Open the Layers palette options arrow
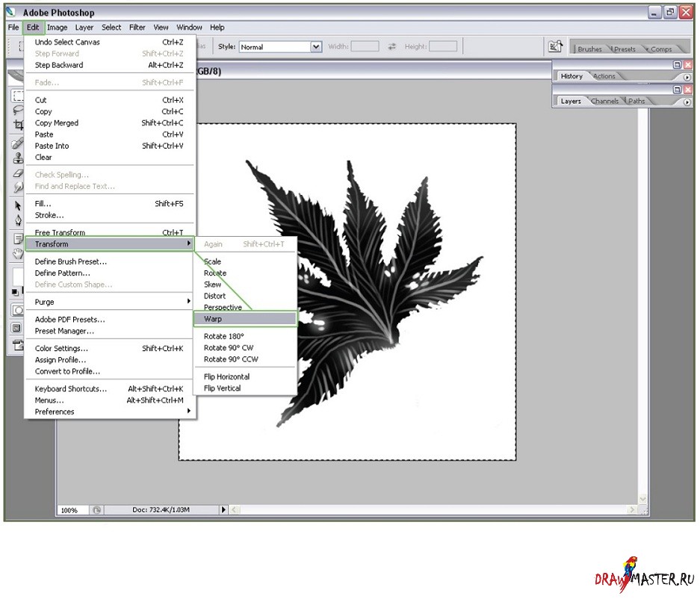Image resolution: width=700 pixels, height=599 pixels. pyautogui.click(x=687, y=102)
